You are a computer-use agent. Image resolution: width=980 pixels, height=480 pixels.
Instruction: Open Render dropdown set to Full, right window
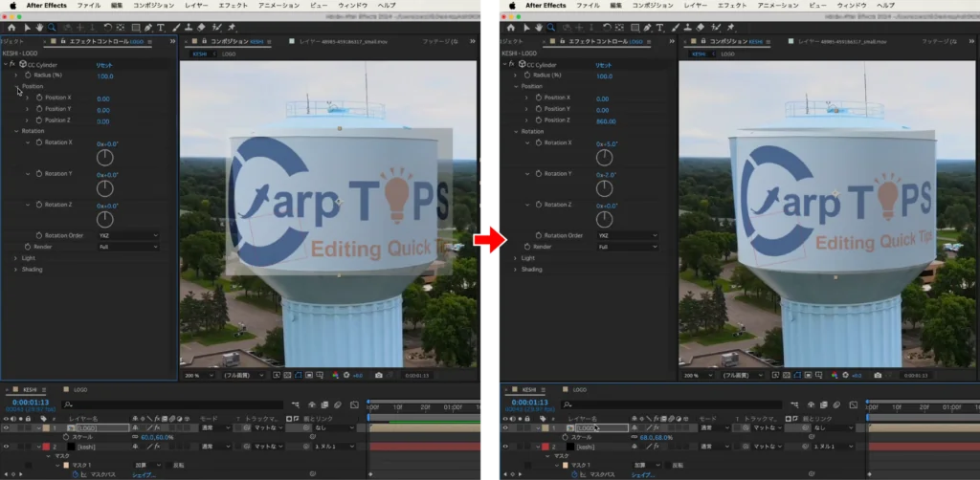point(627,247)
